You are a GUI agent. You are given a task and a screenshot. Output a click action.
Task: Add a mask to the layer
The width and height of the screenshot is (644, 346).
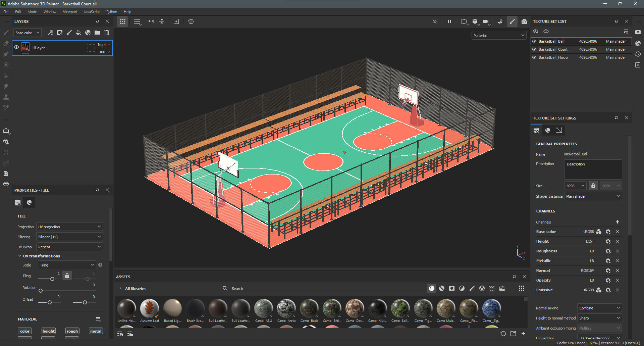60,33
